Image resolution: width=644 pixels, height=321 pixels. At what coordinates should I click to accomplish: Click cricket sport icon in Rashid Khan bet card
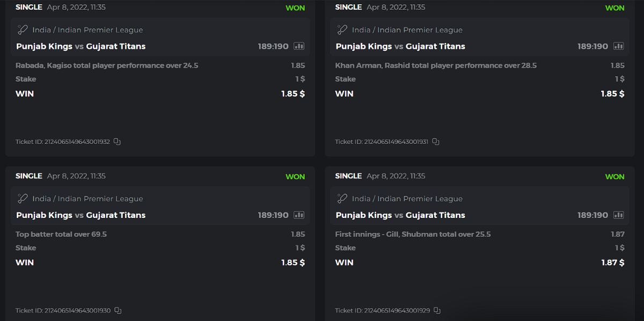[x=342, y=30]
